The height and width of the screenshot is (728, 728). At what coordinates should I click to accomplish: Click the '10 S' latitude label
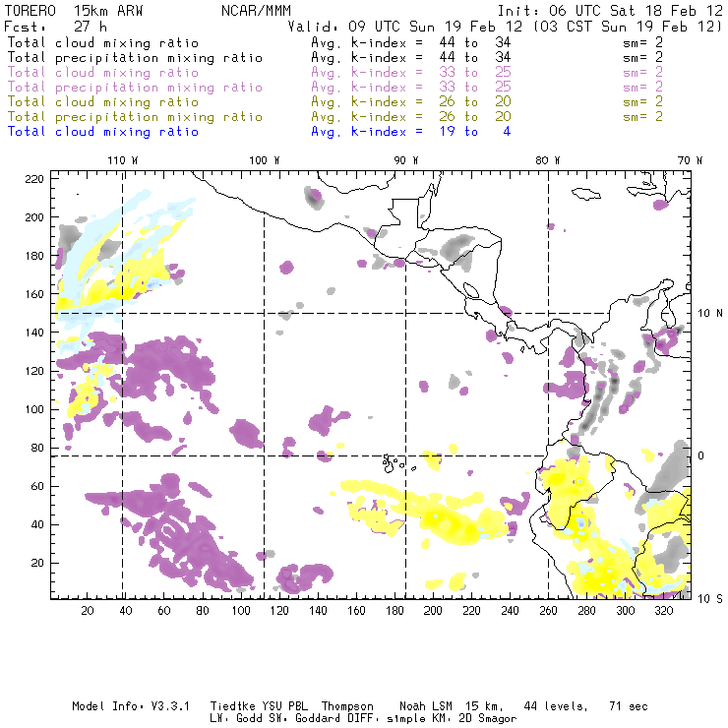(710, 599)
